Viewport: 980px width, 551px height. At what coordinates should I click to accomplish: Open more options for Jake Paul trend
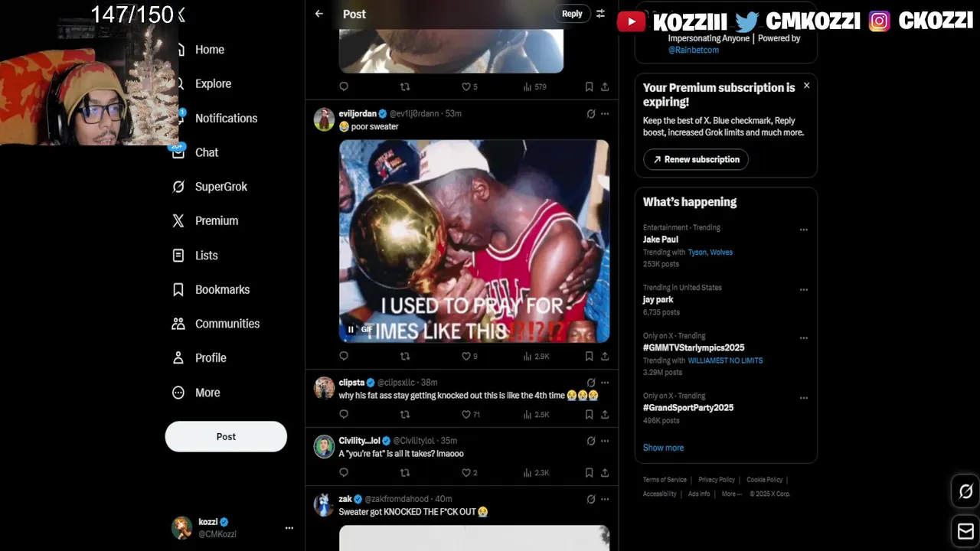pos(803,230)
